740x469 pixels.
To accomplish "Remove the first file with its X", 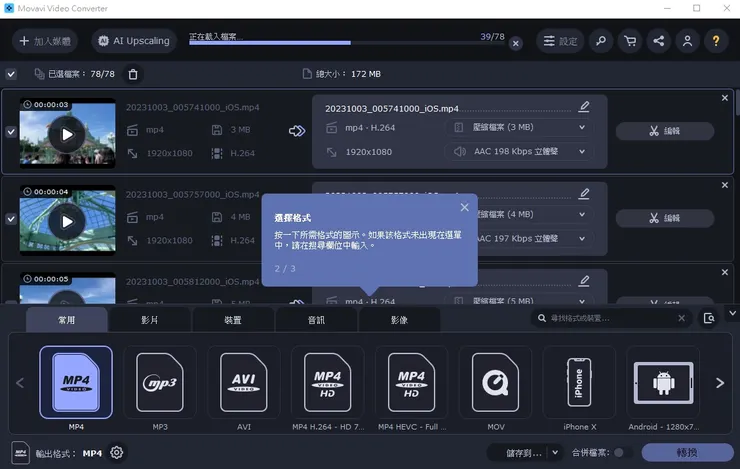I will point(725,98).
